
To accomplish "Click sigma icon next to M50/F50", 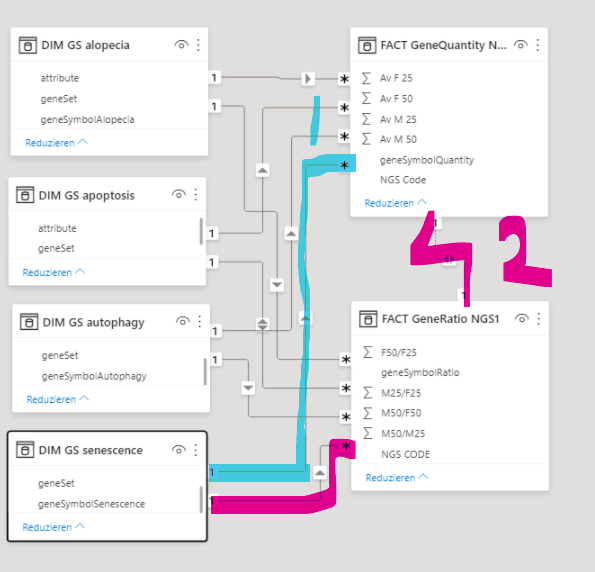I will [367, 413].
